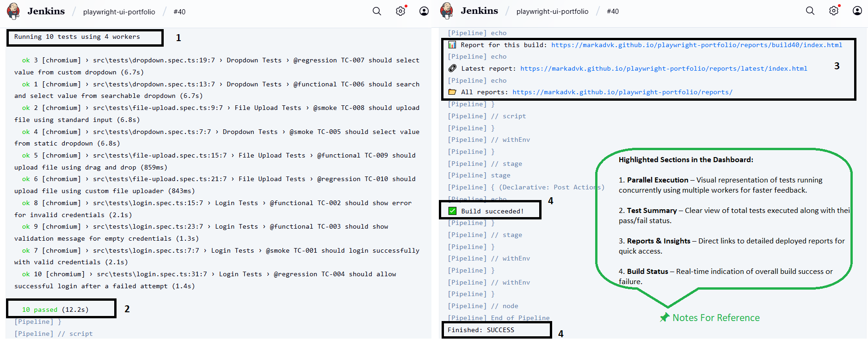
Task: Go to playwright-ui-portfolio breadcrumb in right header
Action: pyautogui.click(x=552, y=11)
